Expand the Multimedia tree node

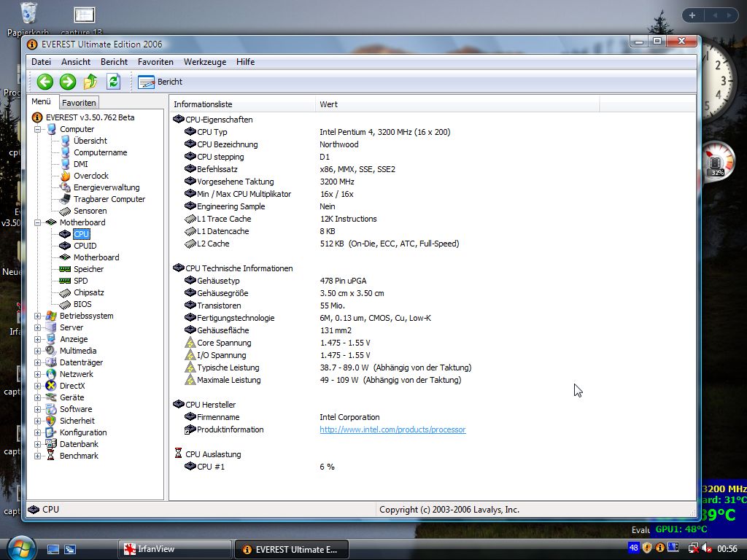(x=38, y=351)
